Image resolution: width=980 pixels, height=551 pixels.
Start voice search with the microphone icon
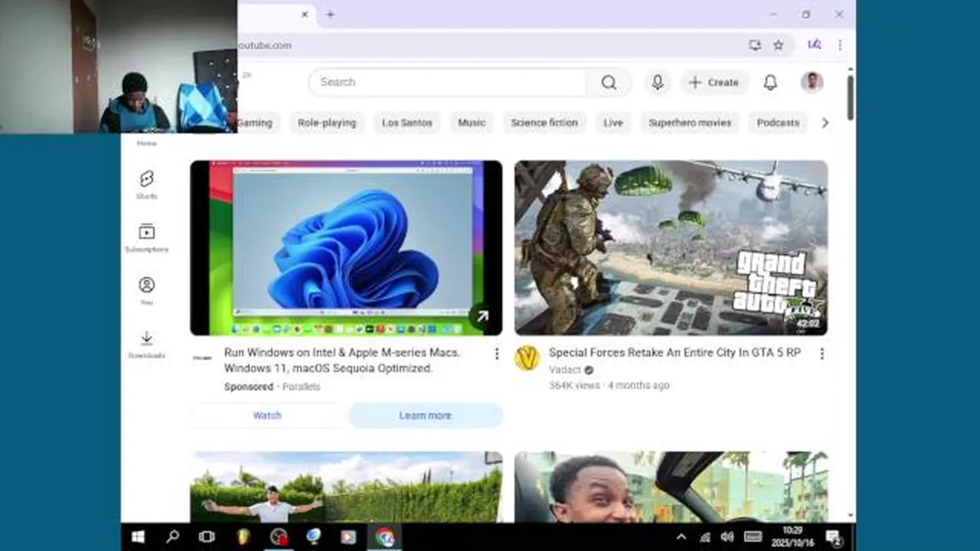tap(657, 82)
